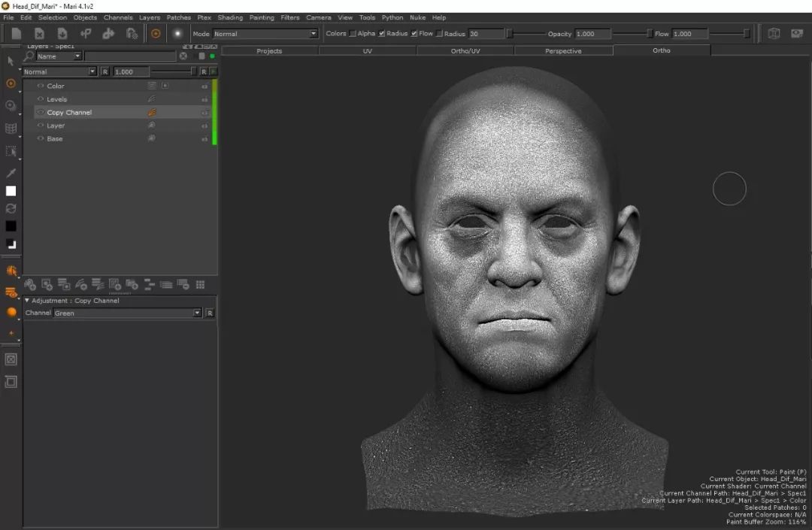812x530 pixels.
Task: Collapse the Adjustment: Copy Channel section
Action: [x=28, y=301]
